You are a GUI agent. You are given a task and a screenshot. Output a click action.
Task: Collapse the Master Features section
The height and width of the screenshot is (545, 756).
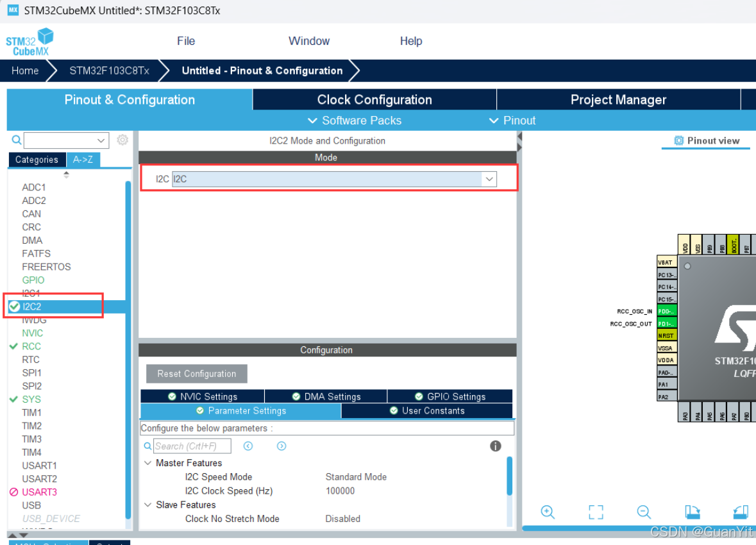[x=147, y=463]
